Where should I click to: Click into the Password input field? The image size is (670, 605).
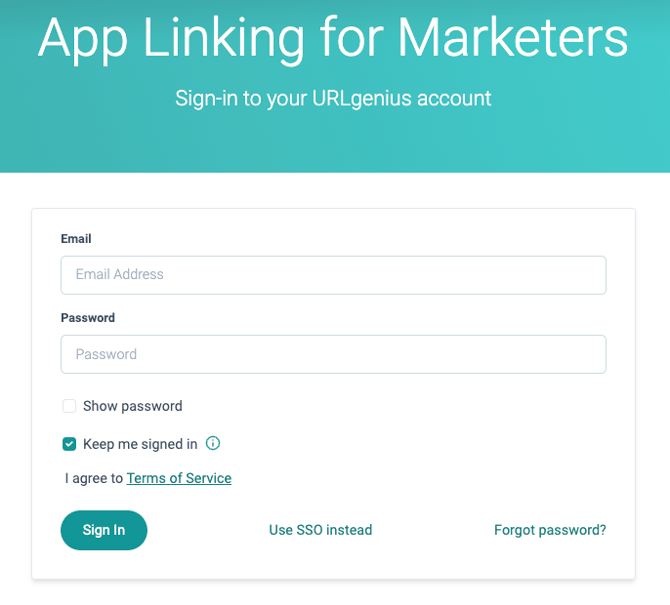click(x=333, y=354)
